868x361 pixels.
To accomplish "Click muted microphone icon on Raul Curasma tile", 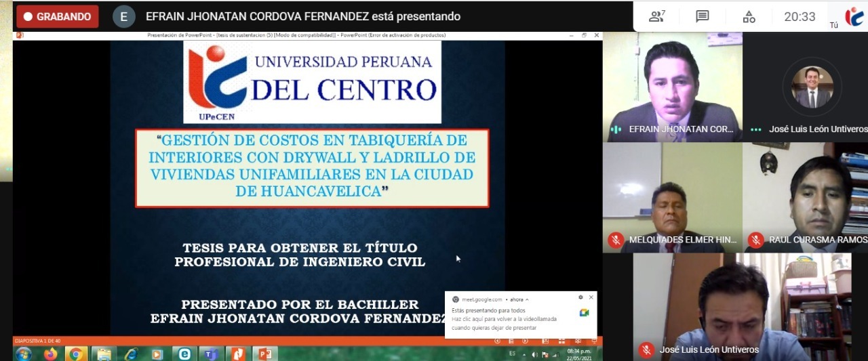I will click(x=755, y=240).
